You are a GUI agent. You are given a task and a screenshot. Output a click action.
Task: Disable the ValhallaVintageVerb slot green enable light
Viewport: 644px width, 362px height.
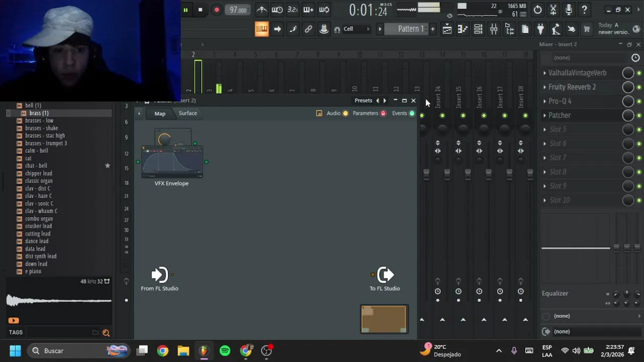click(x=639, y=73)
